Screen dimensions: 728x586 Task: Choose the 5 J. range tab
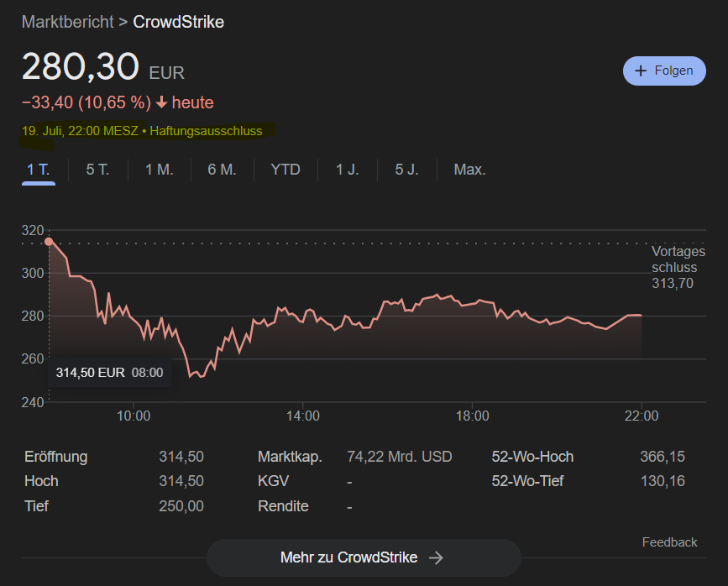click(406, 170)
